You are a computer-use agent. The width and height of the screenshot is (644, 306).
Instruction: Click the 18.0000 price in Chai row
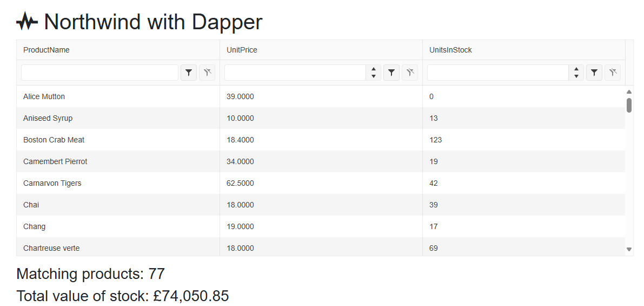tap(321, 205)
